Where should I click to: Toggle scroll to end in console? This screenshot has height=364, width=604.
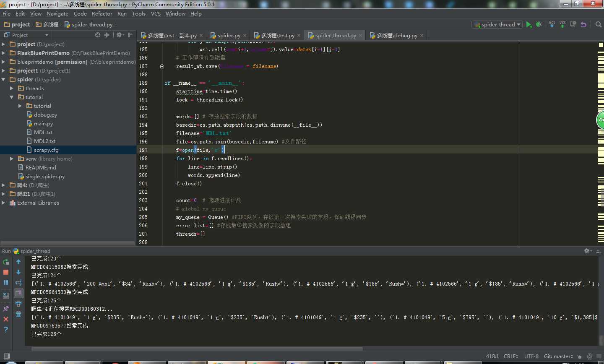click(x=18, y=293)
